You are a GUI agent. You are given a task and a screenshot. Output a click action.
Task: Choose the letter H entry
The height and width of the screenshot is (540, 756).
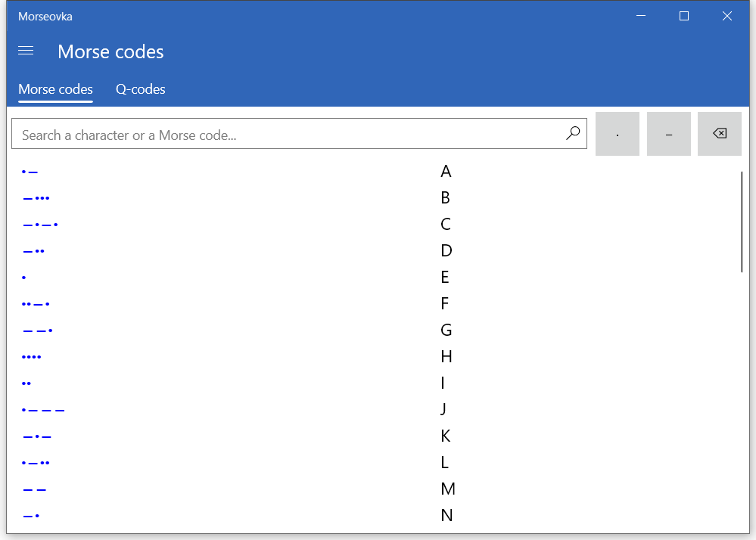(446, 357)
